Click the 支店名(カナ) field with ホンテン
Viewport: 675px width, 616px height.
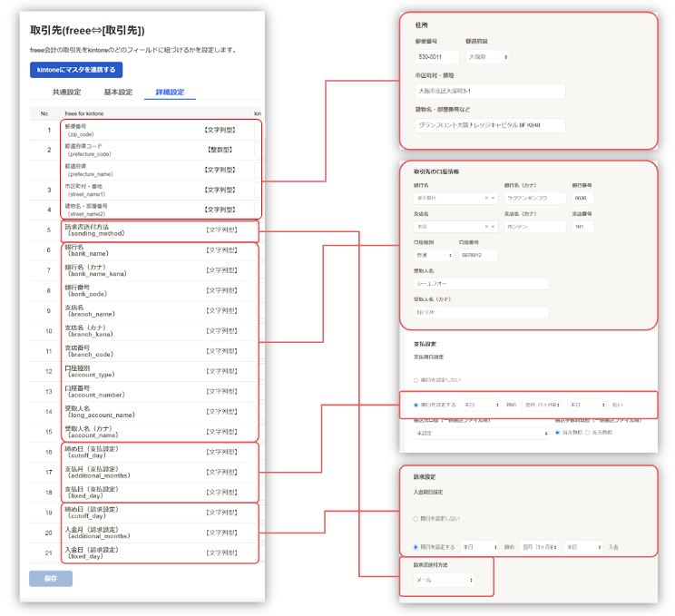click(x=535, y=227)
